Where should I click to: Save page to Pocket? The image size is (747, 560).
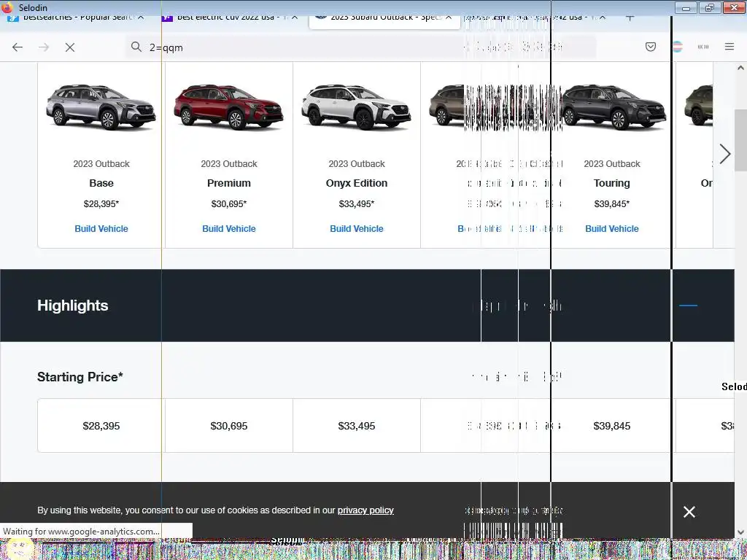(x=651, y=47)
